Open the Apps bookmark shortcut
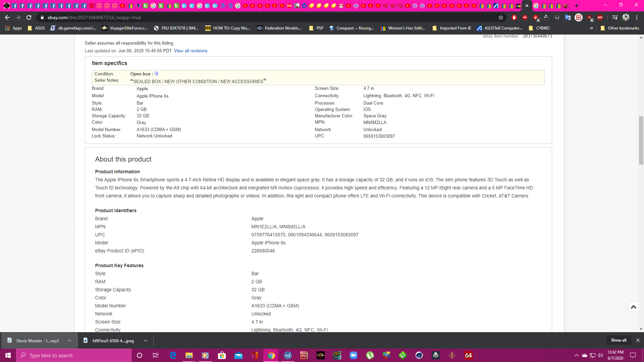 coord(13,28)
